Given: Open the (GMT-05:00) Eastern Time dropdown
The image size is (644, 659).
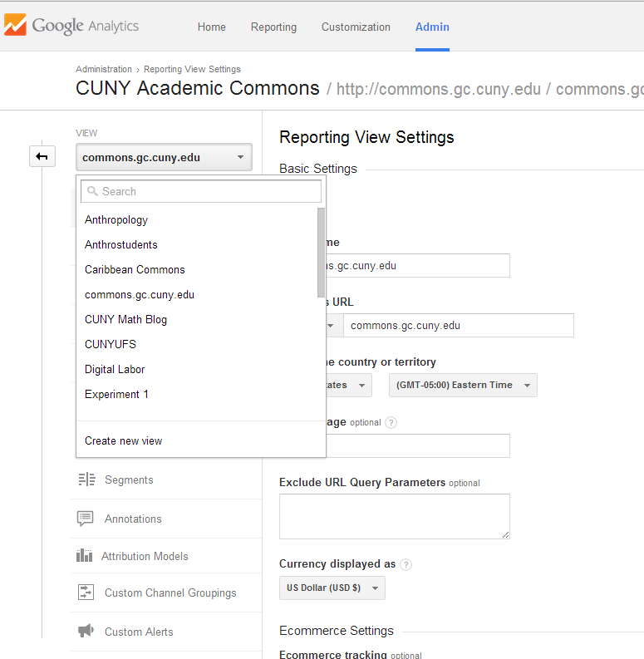Looking at the screenshot, I should [463, 385].
